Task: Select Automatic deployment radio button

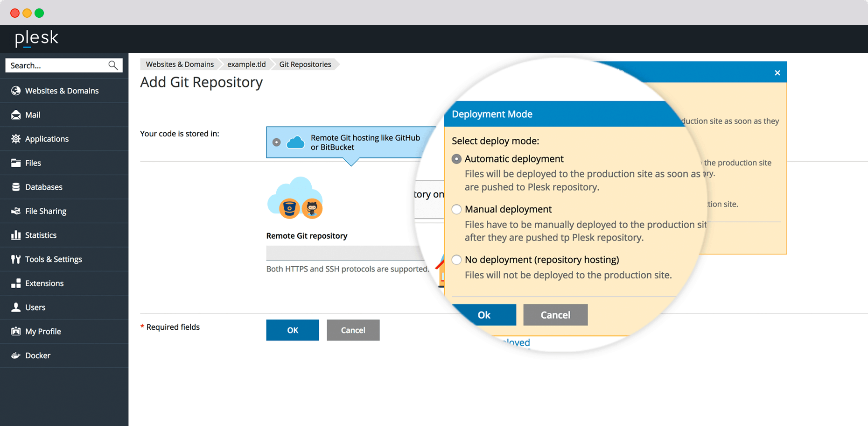Action: tap(456, 159)
